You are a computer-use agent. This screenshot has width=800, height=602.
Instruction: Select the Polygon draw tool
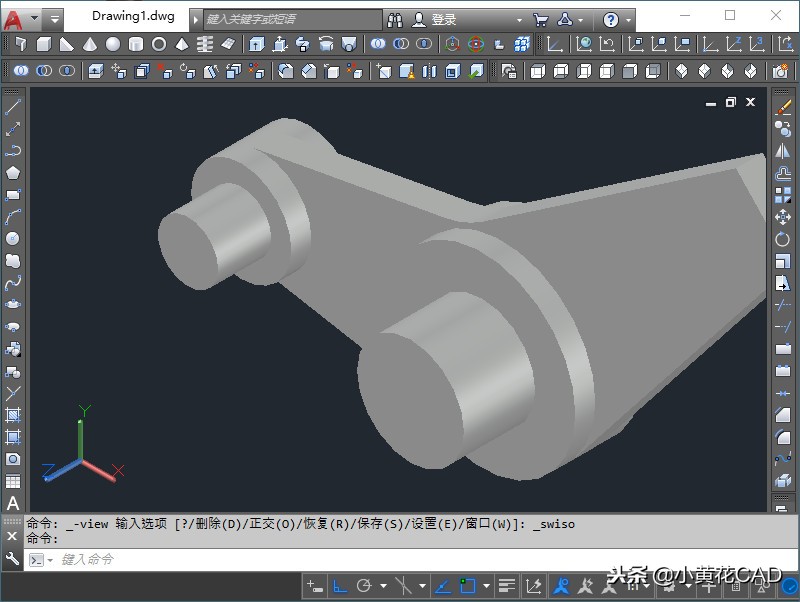click(x=13, y=173)
